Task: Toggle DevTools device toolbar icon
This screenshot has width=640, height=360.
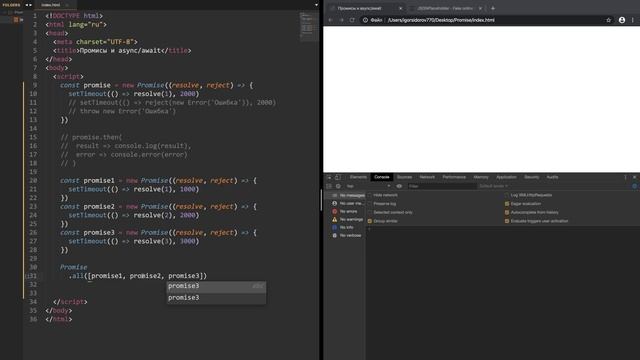Action: pyautogui.click(x=338, y=177)
